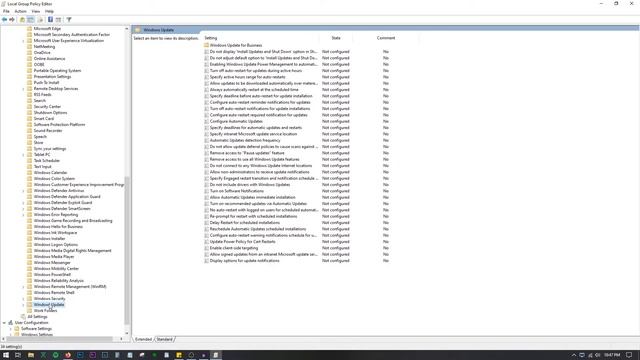
Task: Expand the Windows Update tree node
Action: (23, 304)
